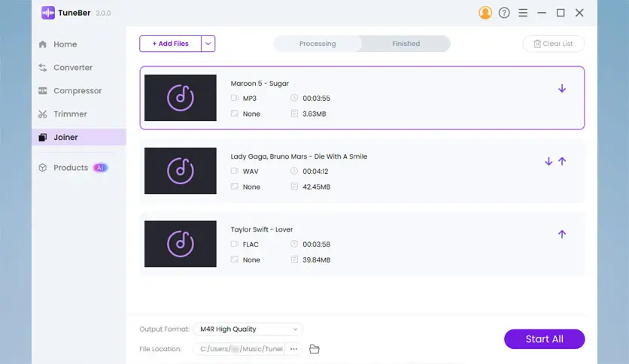Click the WAV format icon

tap(235, 171)
